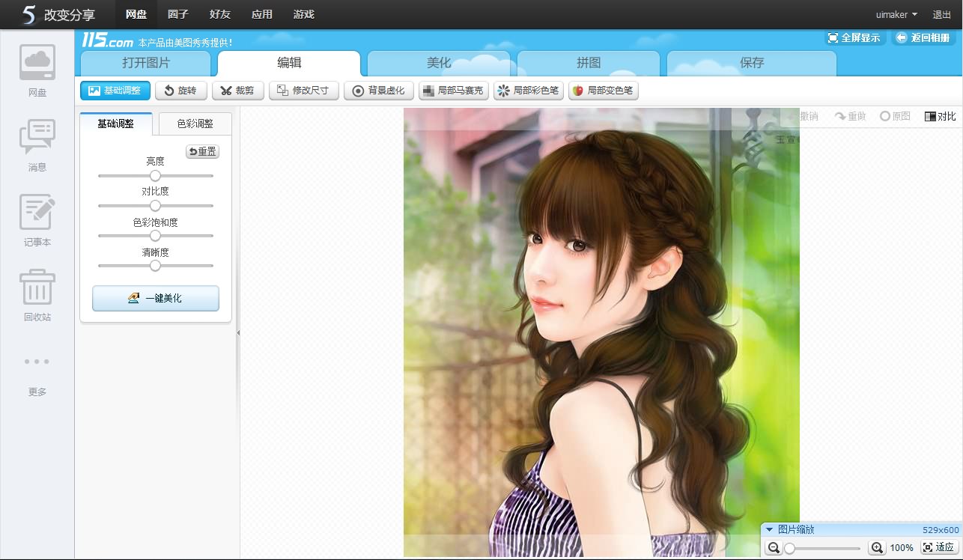Select the 旋转 rotate tool
This screenshot has height=560, width=963.
181,91
